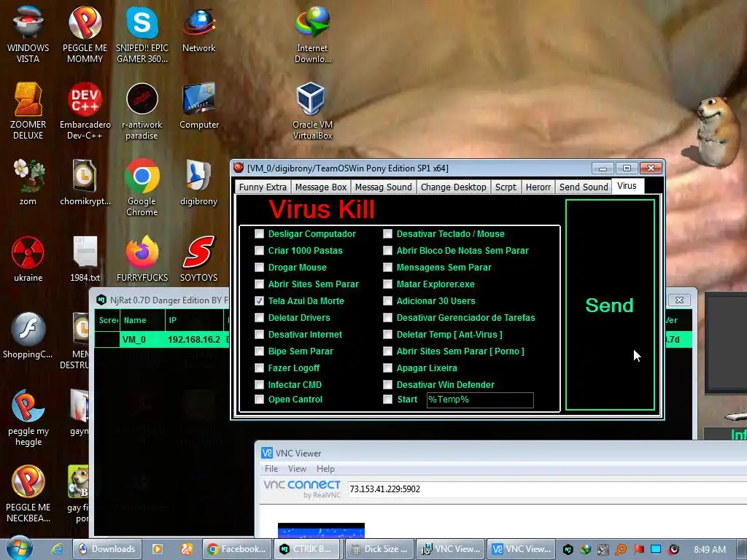Select the Send Sound tab

coord(584,187)
